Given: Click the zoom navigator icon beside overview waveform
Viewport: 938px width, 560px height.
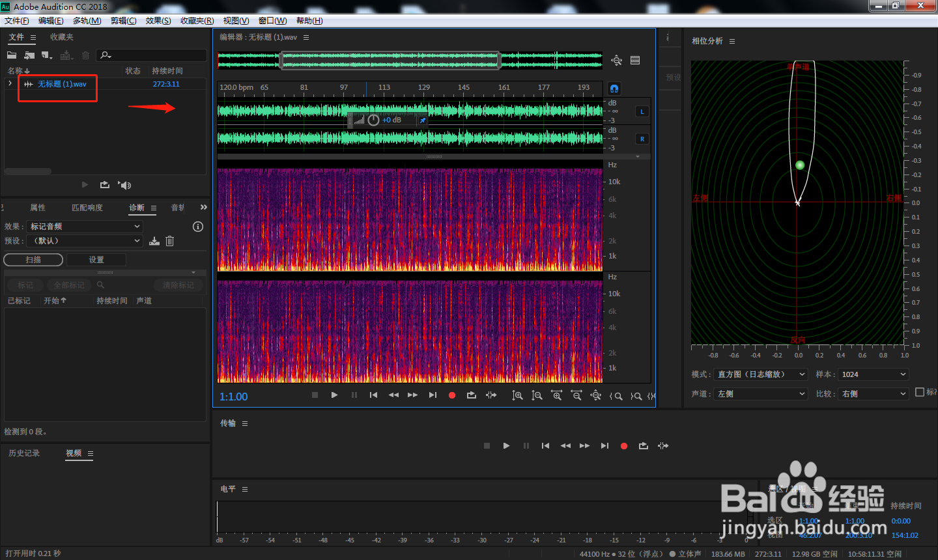Looking at the screenshot, I should [616, 61].
